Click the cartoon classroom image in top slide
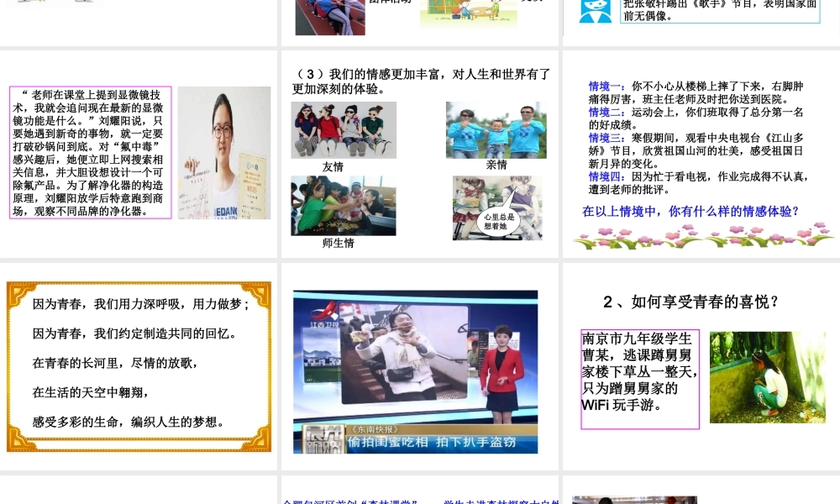This screenshot has width=840, height=504. 469,13
